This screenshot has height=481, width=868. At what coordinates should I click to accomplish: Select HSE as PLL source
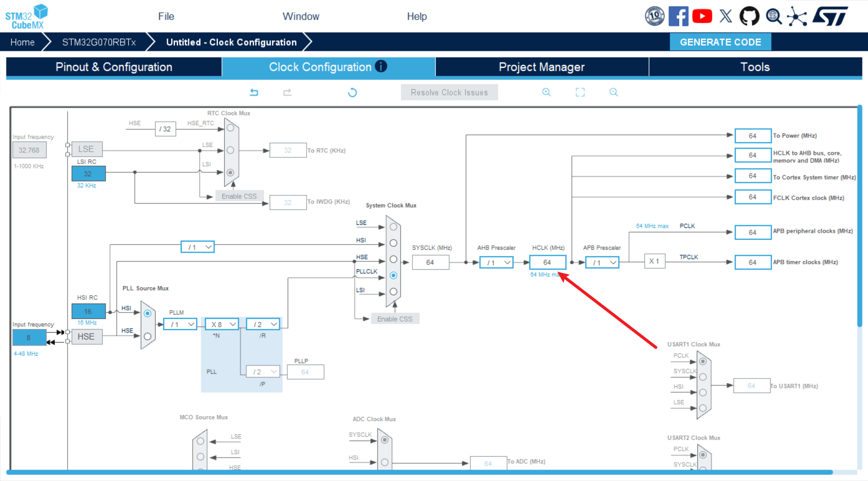click(x=147, y=336)
